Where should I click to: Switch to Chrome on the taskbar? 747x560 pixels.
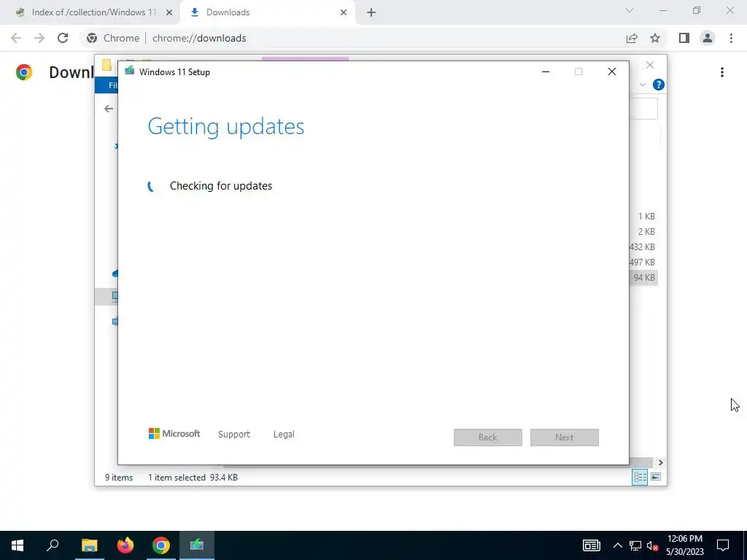point(161,545)
